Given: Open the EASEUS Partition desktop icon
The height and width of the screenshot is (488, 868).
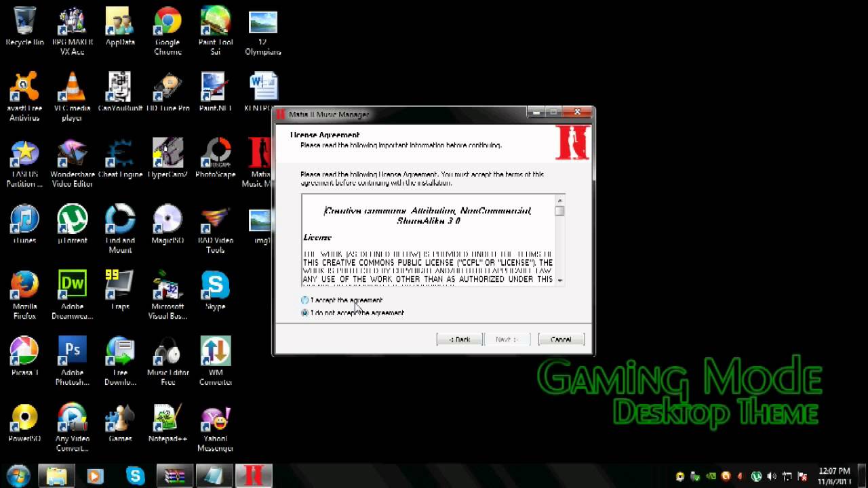Looking at the screenshot, I should (x=24, y=163).
